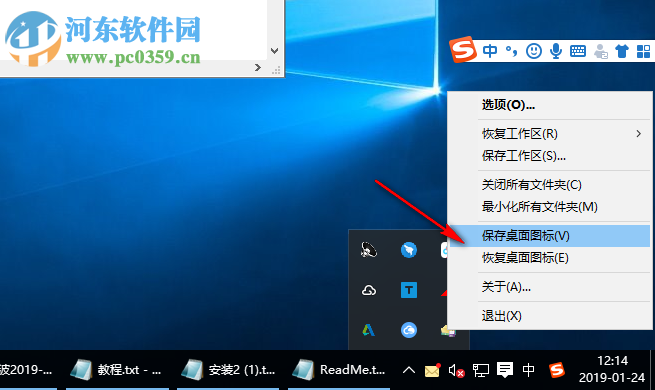Viewport: 655px width, 390px height.
Task: Open the toolbox grid icon on IME bar
Action: [x=643, y=51]
